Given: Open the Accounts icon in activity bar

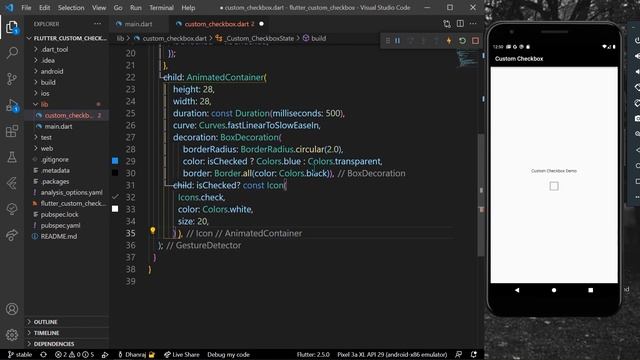Looking at the screenshot, I should pos(12,309).
